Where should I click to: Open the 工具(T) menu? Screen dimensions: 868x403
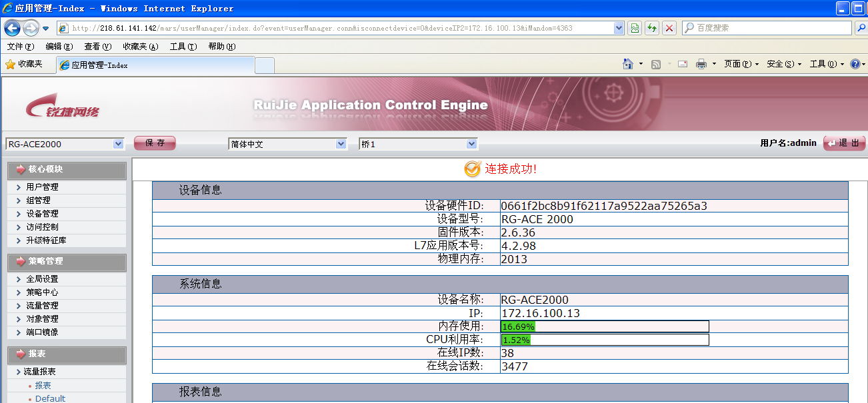pyautogui.click(x=183, y=46)
